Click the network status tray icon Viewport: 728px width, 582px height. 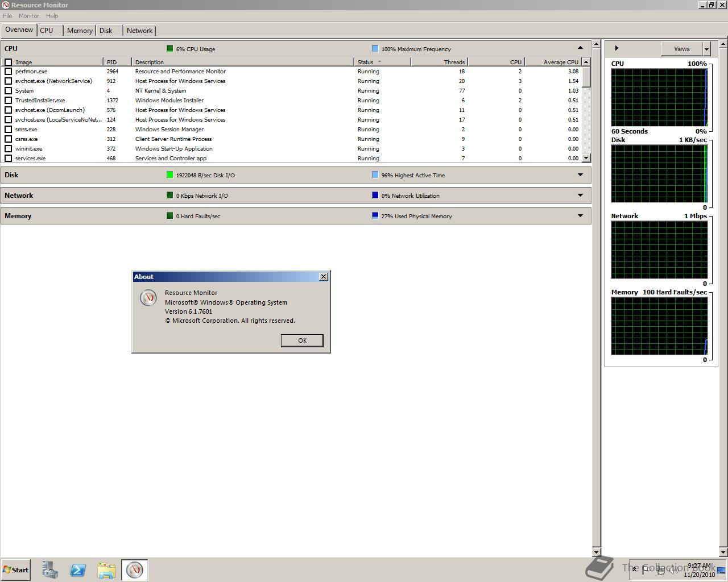[x=660, y=569]
